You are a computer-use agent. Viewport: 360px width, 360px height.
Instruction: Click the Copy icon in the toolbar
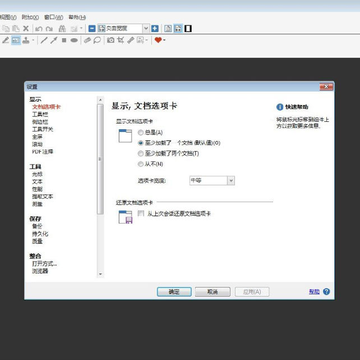(6, 29)
